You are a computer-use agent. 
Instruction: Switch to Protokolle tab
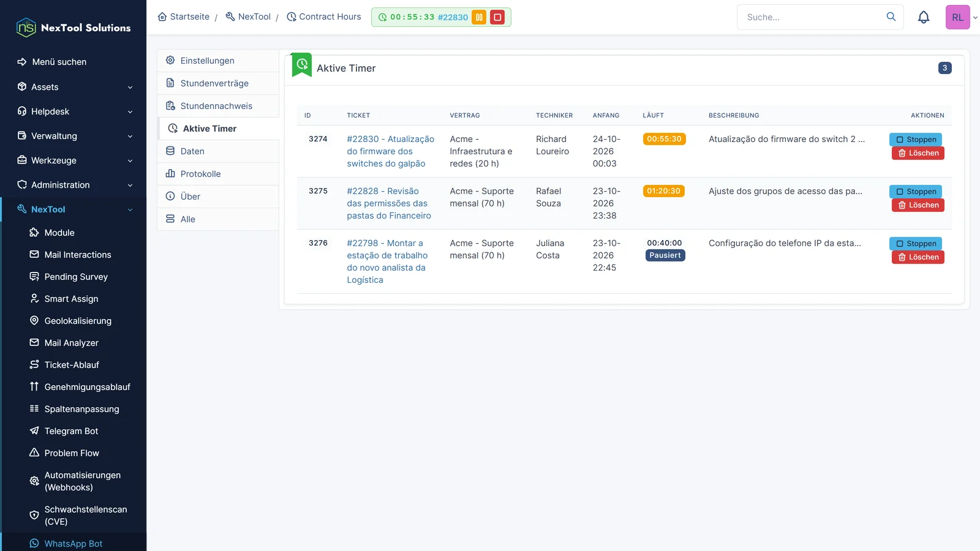pos(218,174)
